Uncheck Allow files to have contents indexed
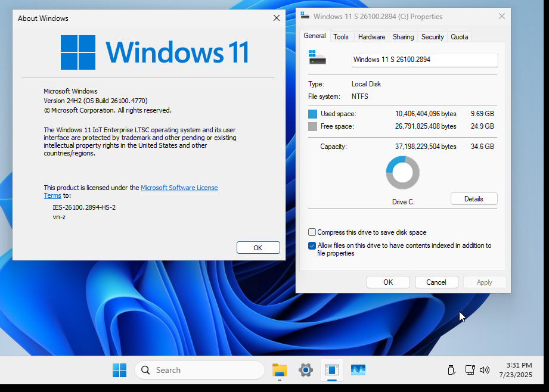The image size is (549, 392). coord(312,245)
